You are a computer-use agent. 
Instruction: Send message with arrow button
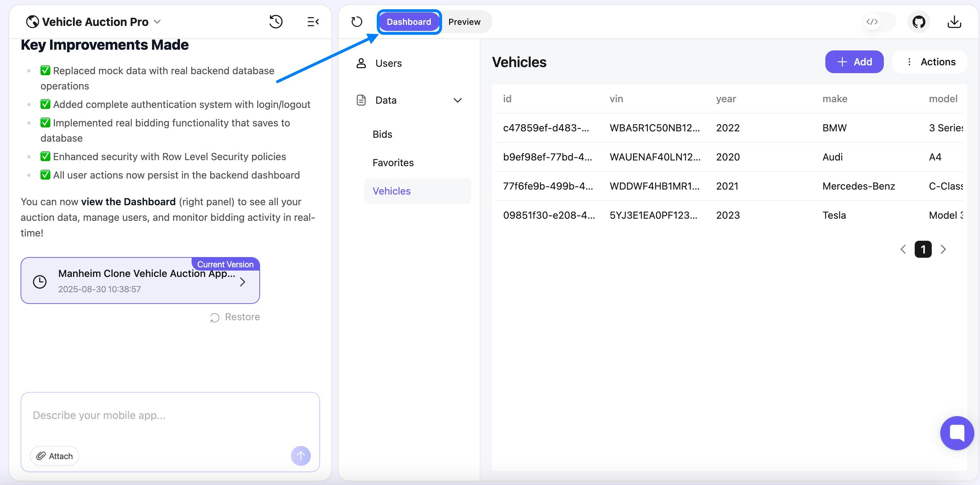pyautogui.click(x=301, y=456)
